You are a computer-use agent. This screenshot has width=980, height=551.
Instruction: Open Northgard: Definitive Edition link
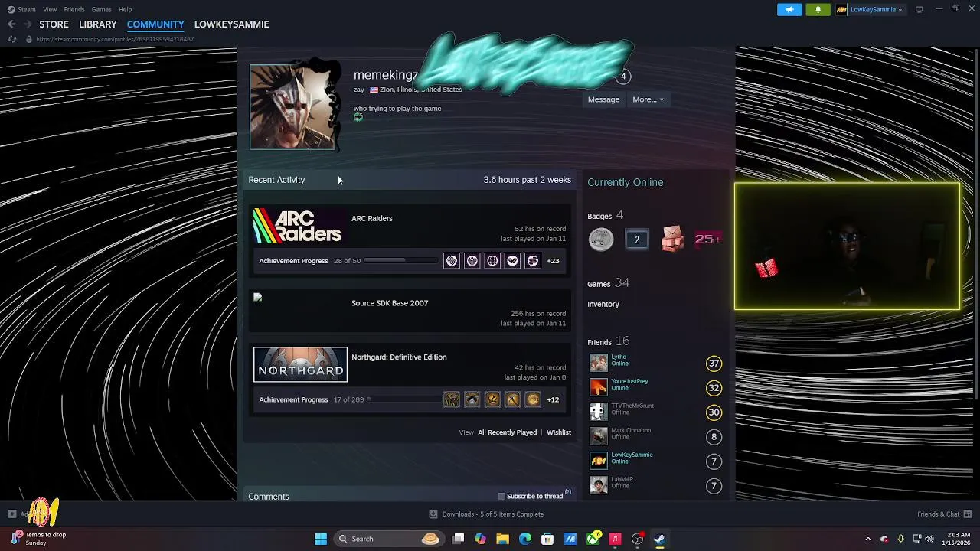point(399,357)
